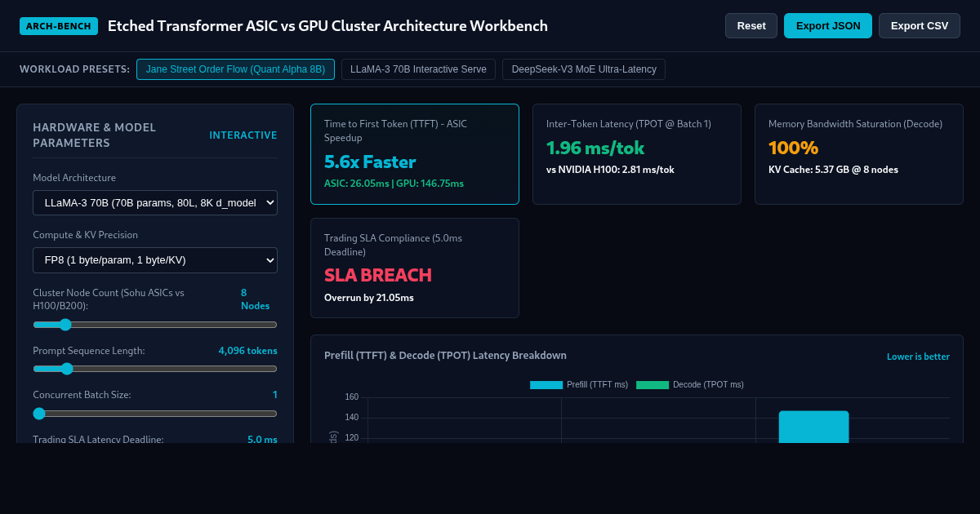980x514 pixels.
Task: Click the Hardware & Model Parameters heading
Action: (x=95, y=135)
